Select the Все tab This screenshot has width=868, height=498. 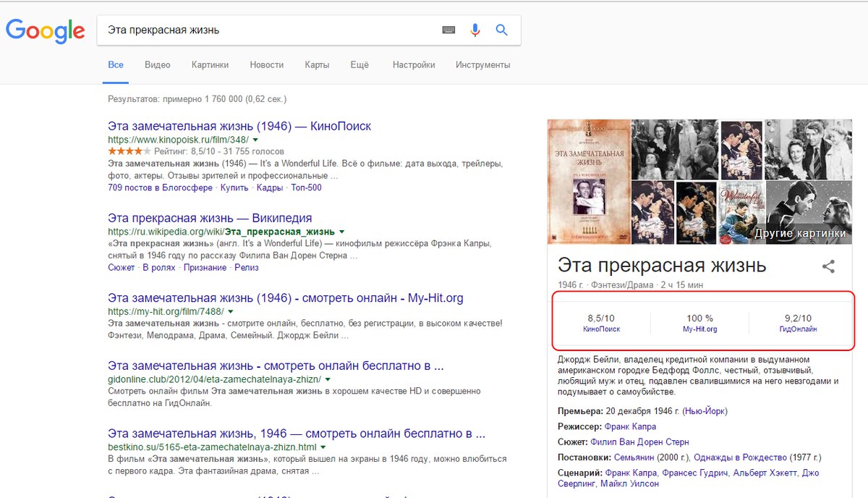click(116, 65)
